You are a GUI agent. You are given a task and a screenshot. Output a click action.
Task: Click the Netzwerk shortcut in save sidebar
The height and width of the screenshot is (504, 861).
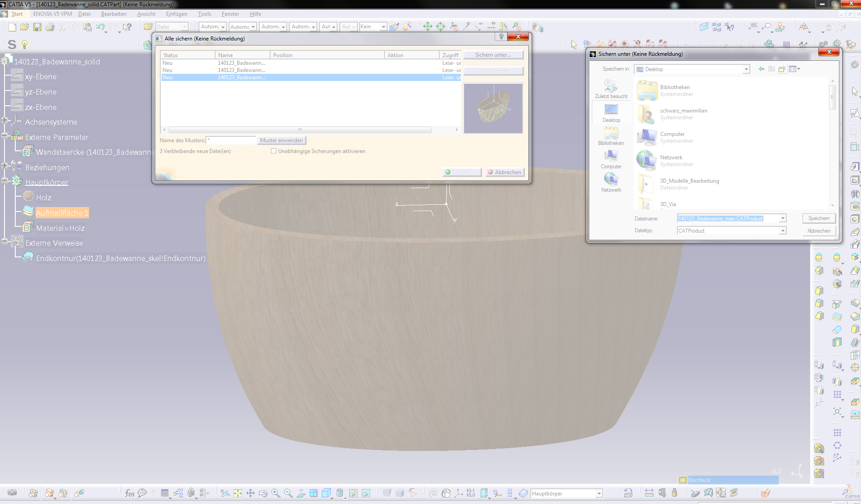coord(611,183)
